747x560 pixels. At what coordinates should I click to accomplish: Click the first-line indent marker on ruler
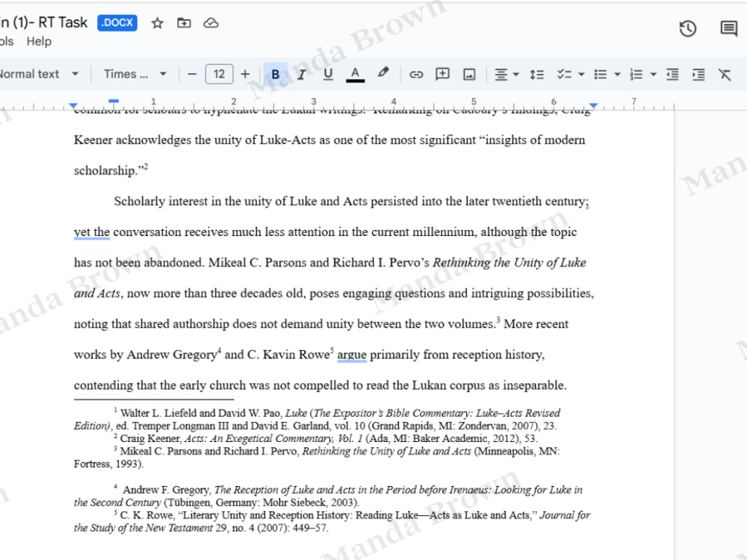click(x=114, y=101)
